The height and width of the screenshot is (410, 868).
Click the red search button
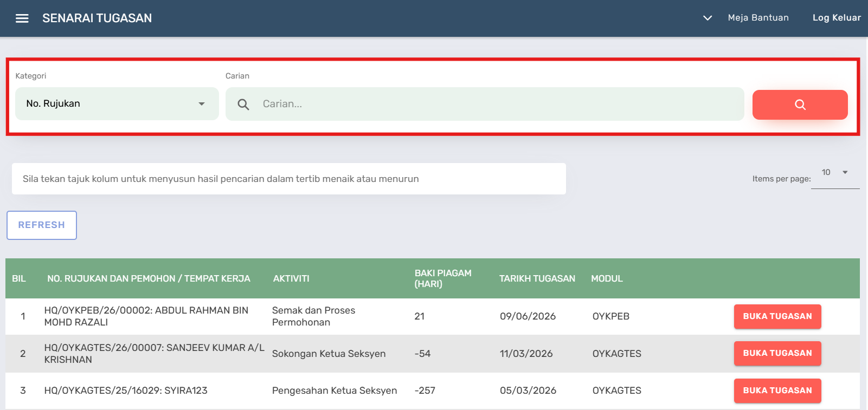pyautogui.click(x=800, y=105)
